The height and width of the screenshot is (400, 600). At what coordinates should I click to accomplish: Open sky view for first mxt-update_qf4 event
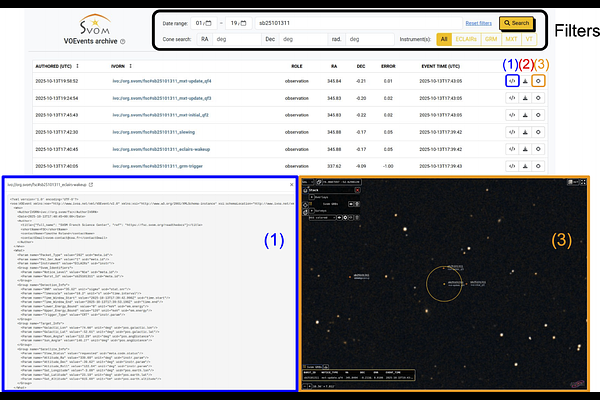coord(539,80)
